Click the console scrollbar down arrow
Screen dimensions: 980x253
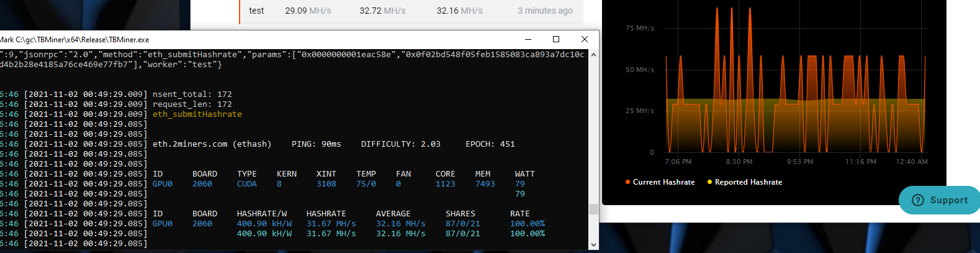(x=593, y=245)
